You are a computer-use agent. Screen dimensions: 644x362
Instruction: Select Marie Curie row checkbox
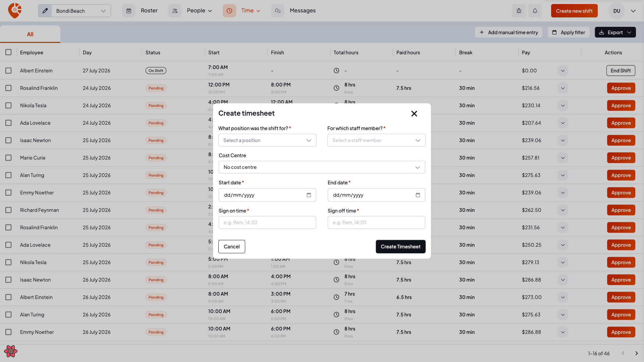[8, 158]
